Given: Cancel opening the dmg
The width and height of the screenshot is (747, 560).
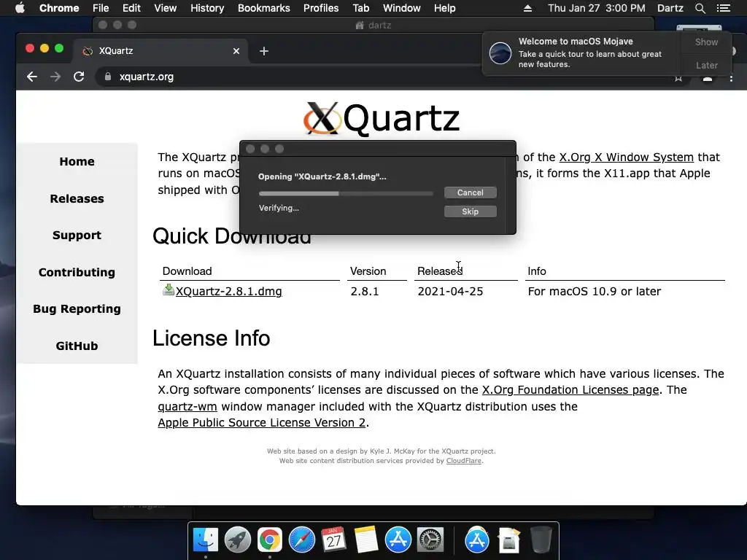Looking at the screenshot, I should (471, 192).
